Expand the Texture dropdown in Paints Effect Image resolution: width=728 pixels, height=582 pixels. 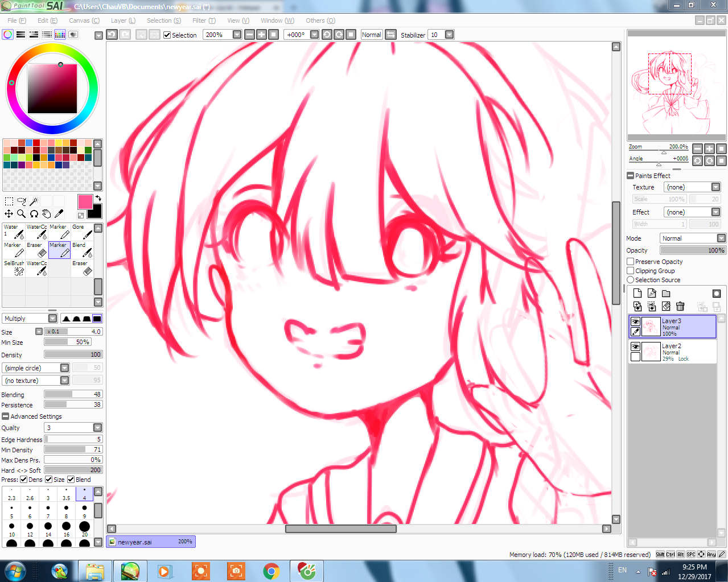[715, 187]
